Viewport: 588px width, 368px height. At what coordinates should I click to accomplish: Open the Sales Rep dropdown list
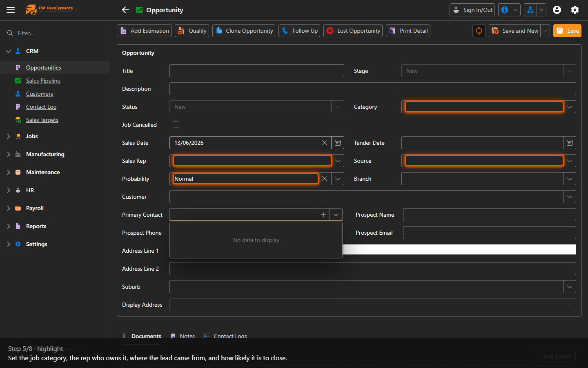[338, 161]
